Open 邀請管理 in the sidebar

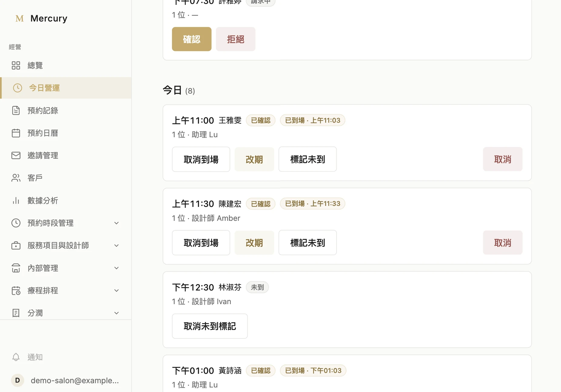[x=66, y=155]
